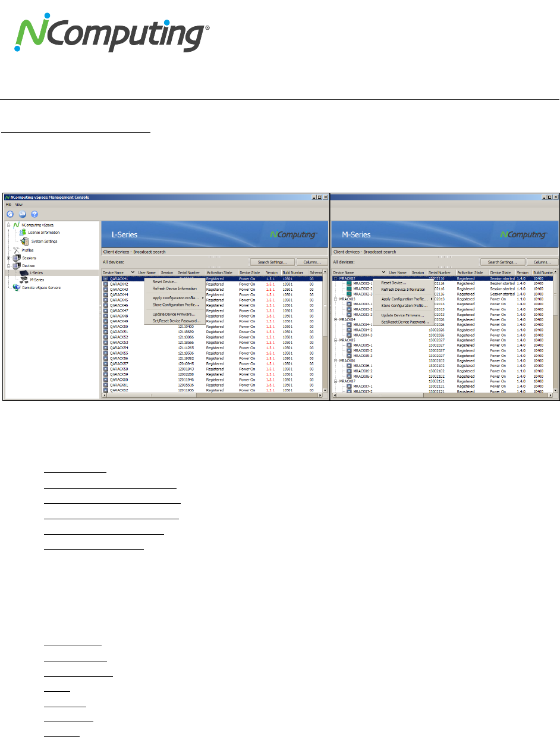
Task: Choose Set/Reset Device Password in M-Series menu
Action: 404,322
